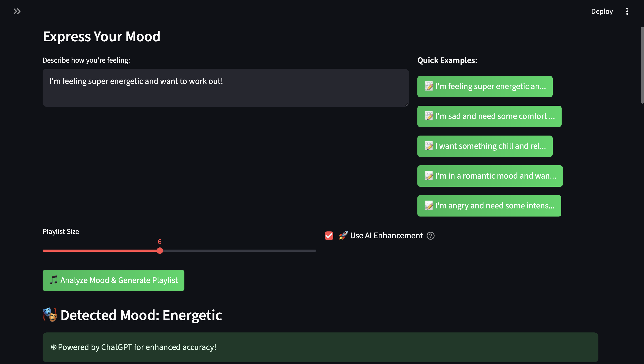Viewport: 644px width, 364px height.
Task: Click the Playlist Size slider handle
Action: [160, 250]
